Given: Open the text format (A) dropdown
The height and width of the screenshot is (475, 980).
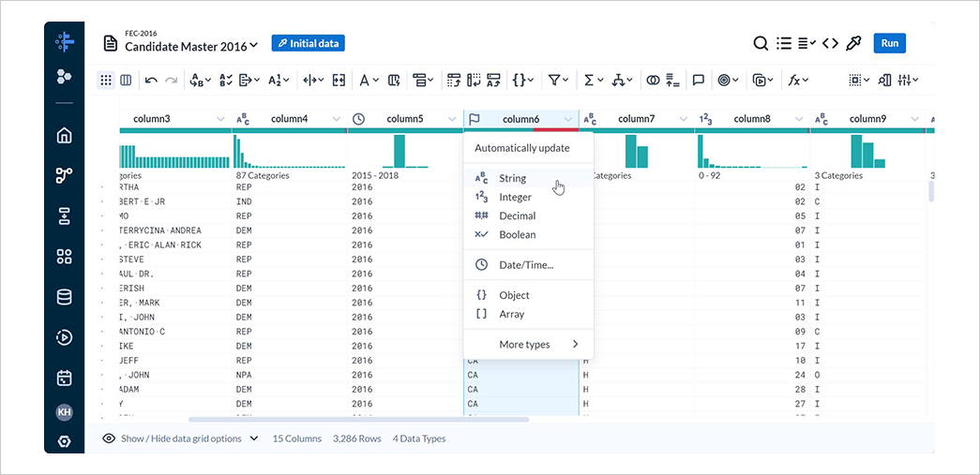Looking at the screenshot, I should coord(369,80).
